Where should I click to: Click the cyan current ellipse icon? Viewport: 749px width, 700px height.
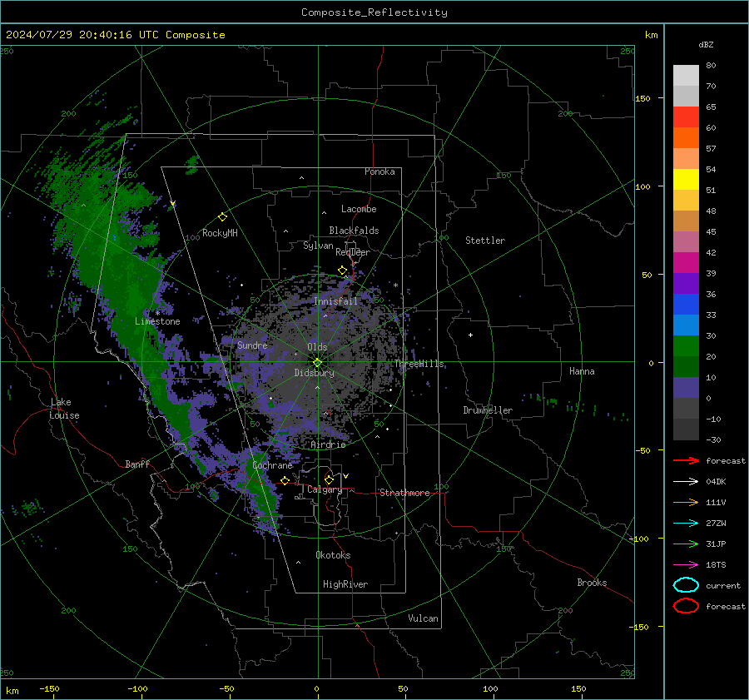686,585
